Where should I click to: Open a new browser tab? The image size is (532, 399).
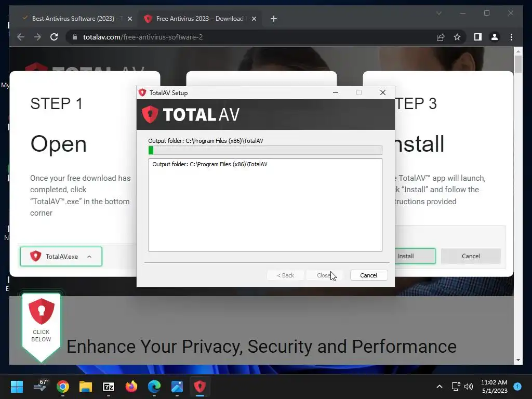pos(274,19)
